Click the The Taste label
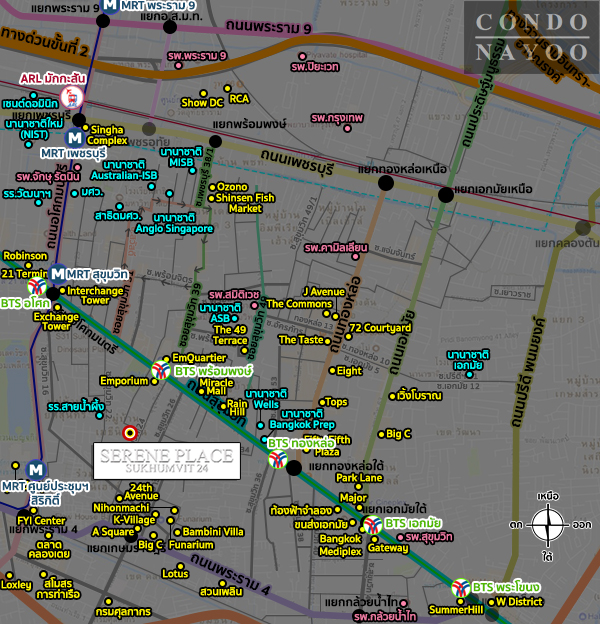 (x=301, y=339)
